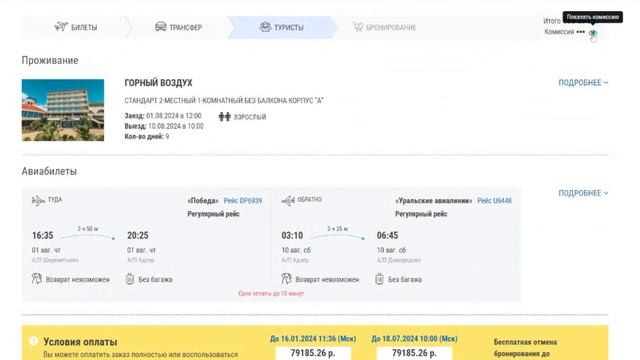This screenshot has height=360, width=640.
Task: Go to the Бронирование step tab
Action: coord(384,27)
